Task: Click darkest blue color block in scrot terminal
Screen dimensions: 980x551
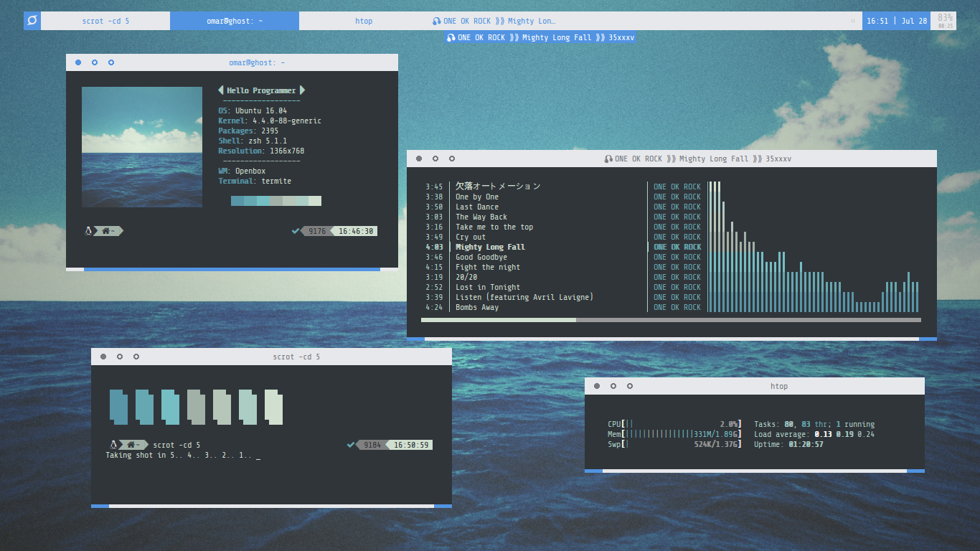Action: (118, 407)
